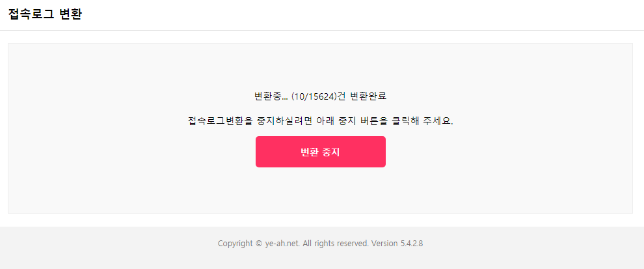
Task: Click the 아래 word in the instruction text
Action: 325,122
